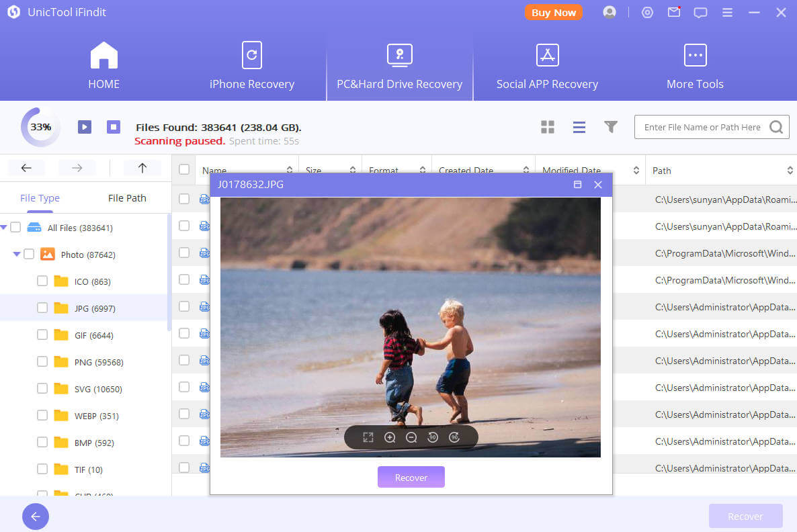Expand preview image to fullscreen

(x=368, y=437)
